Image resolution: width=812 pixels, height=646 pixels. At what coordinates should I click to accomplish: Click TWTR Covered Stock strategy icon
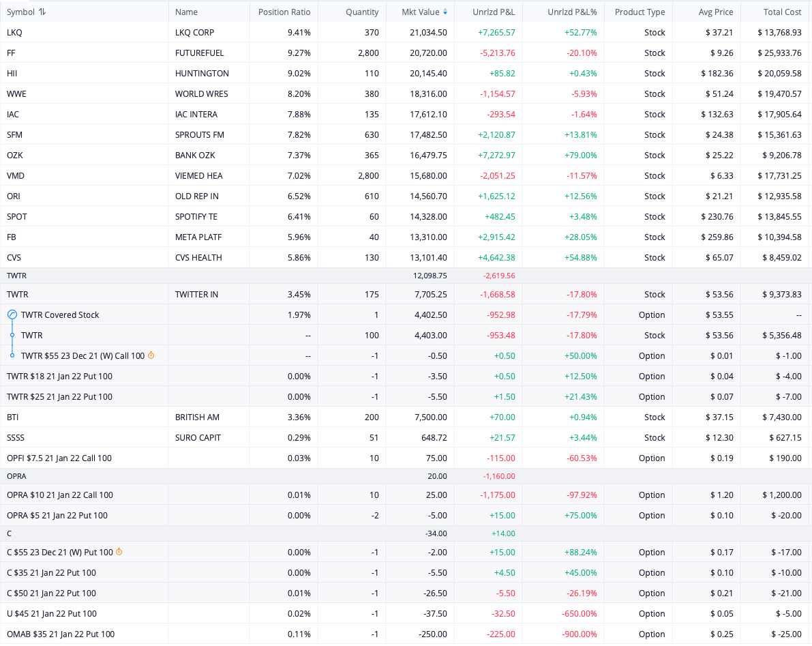point(12,314)
